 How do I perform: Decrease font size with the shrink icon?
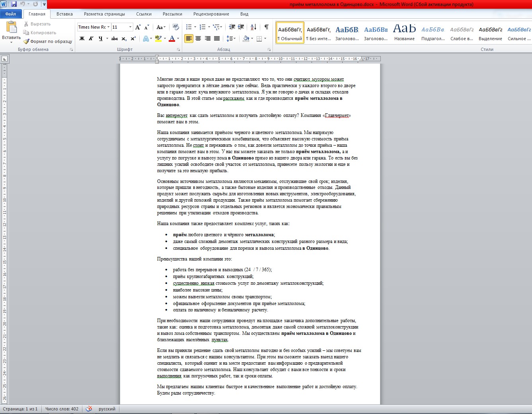coord(147,27)
